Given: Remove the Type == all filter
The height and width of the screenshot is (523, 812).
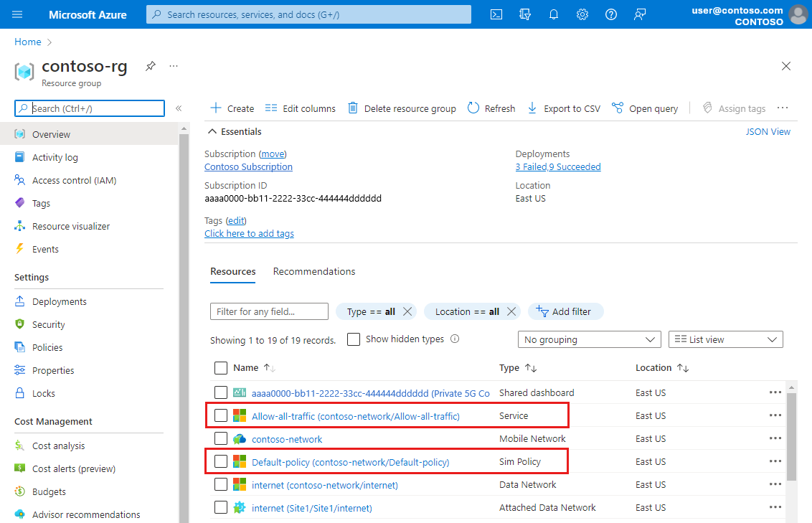Looking at the screenshot, I should point(407,312).
